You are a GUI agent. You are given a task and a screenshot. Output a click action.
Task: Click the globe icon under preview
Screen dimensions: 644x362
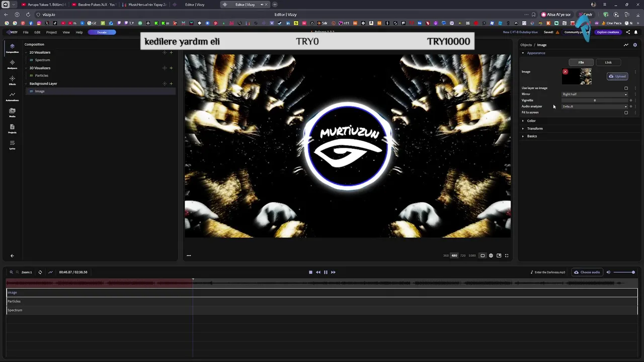click(491, 255)
